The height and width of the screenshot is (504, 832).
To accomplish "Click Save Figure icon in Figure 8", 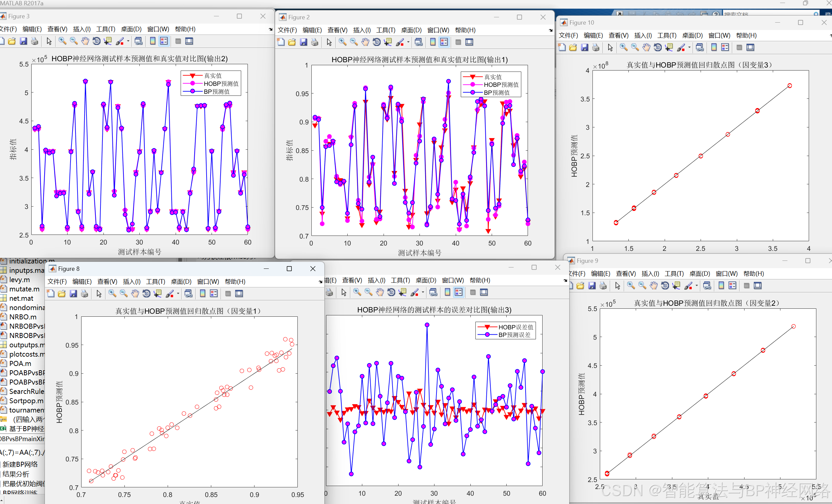I will tap(73, 294).
